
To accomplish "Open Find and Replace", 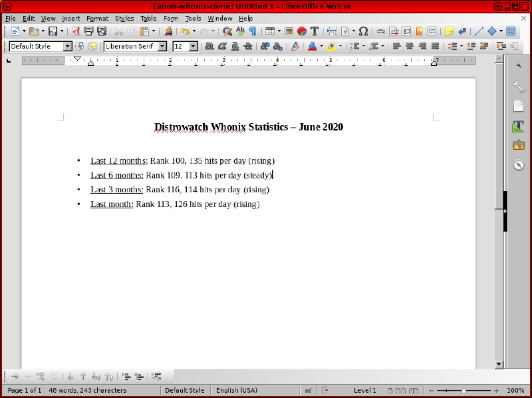I will pyautogui.click(x=227, y=31).
